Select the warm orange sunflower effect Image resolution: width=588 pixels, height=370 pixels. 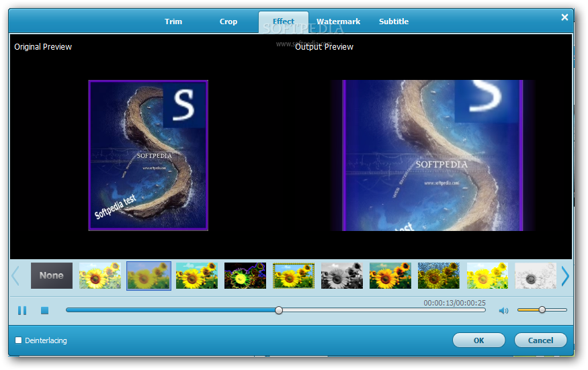click(390, 275)
